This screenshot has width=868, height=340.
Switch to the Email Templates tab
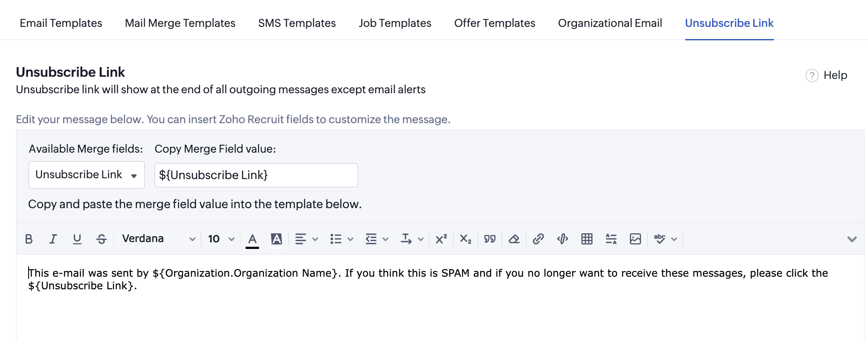coord(61,23)
